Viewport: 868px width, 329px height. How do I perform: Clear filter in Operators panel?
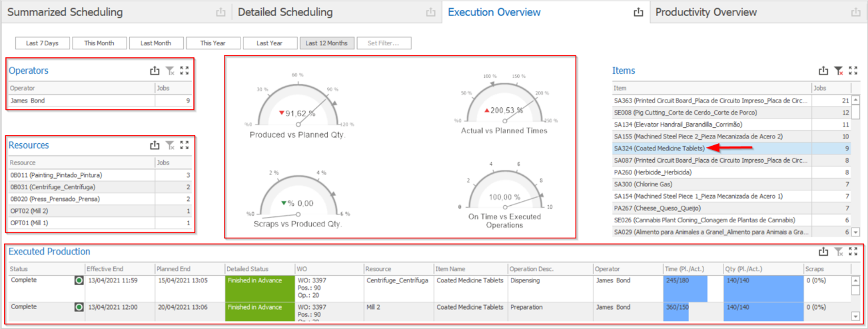click(170, 71)
